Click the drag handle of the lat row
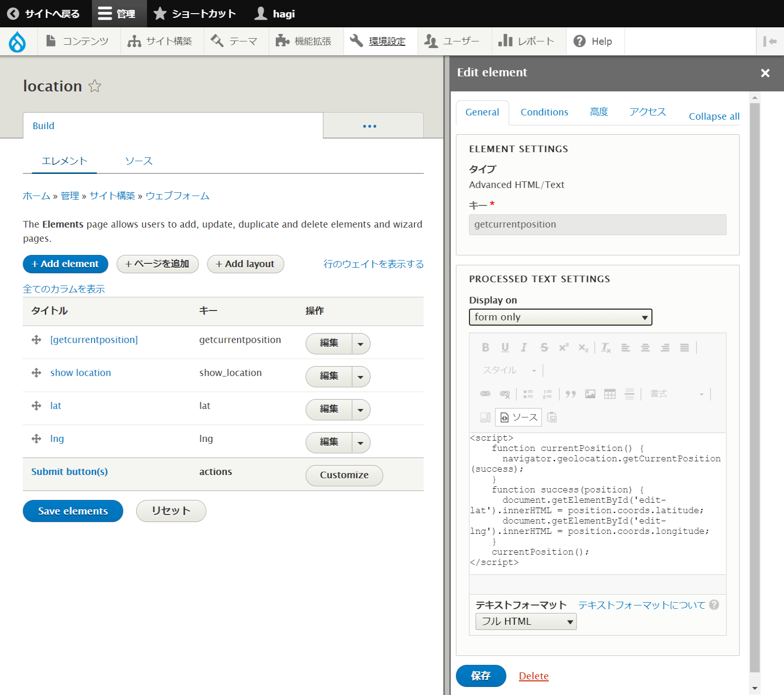The width and height of the screenshot is (784, 695). tap(36, 406)
